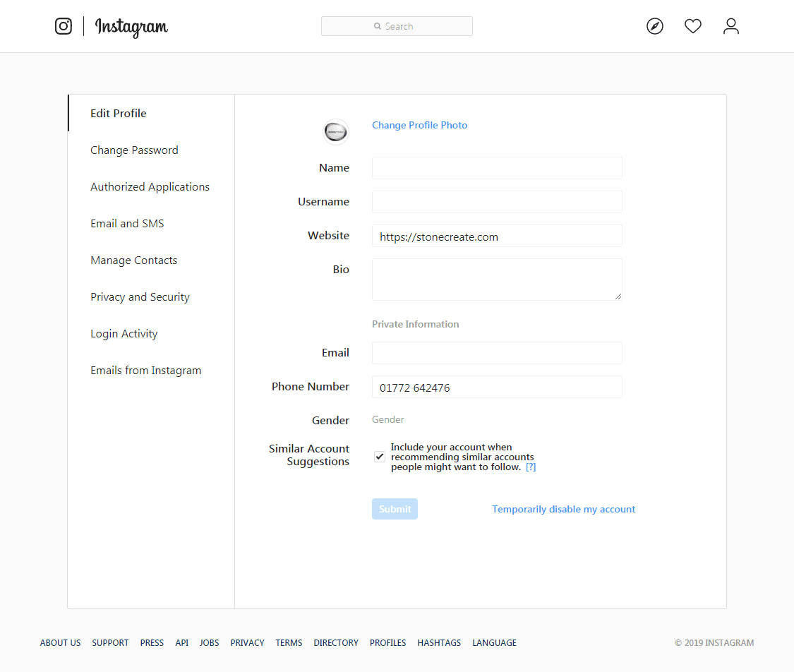794x672 pixels.
Task: Open Explore via the compass icon
Action: 655,26
